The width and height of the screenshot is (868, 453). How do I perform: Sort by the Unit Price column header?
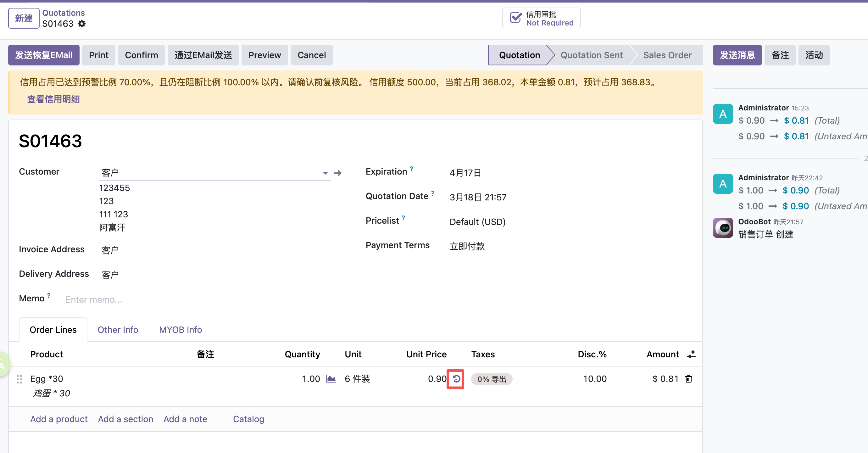click(x=426, y=354)
